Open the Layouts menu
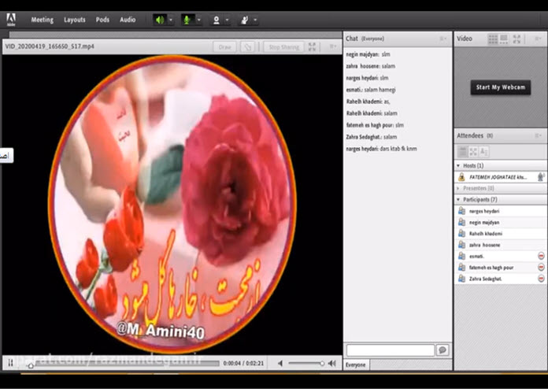This screenshot has height=392, width=548. (75, 20)
